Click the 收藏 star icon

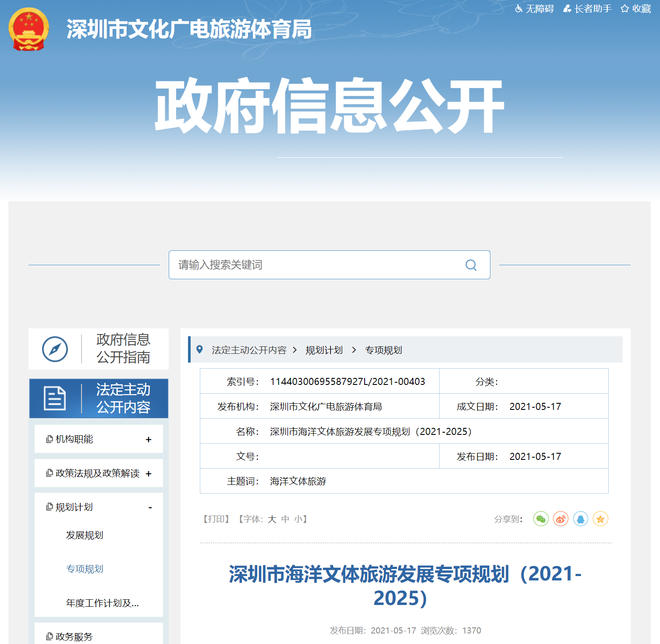pyautogui.click(x=625, y=9)
